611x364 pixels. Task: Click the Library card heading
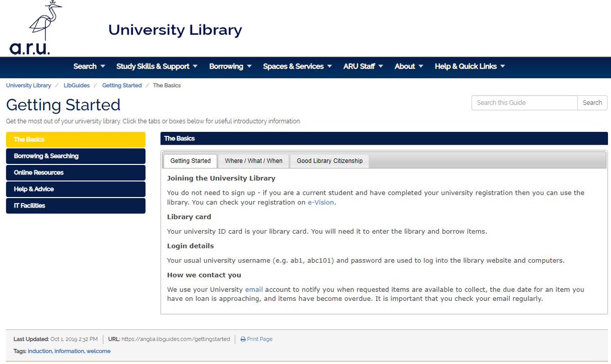click(x=189, y=217)
